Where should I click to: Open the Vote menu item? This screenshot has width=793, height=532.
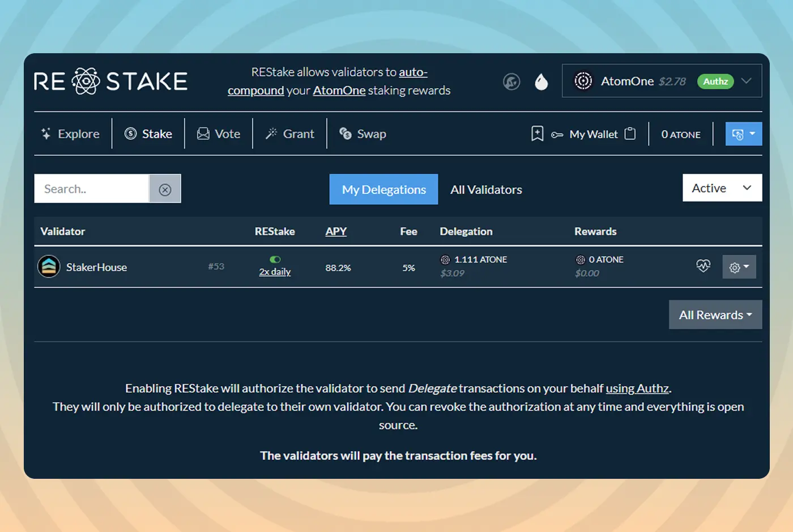pos(219,134)
